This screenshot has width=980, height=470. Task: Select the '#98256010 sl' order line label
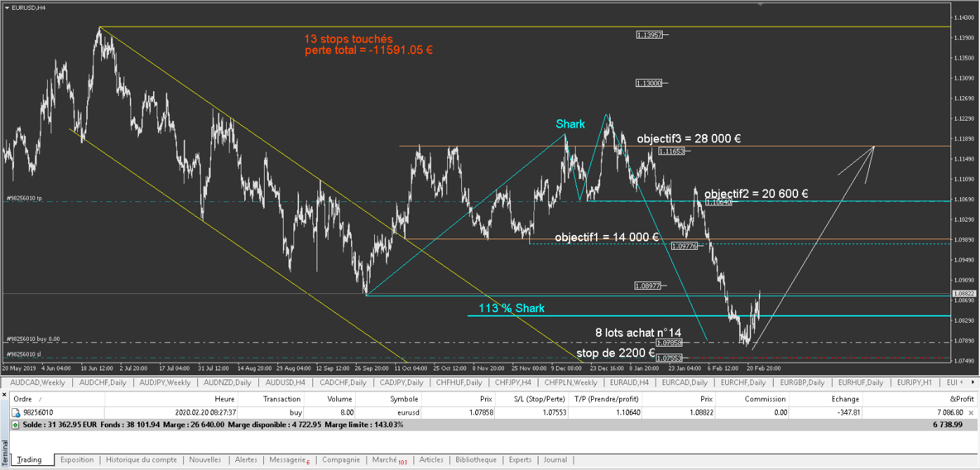pos(22,354)
